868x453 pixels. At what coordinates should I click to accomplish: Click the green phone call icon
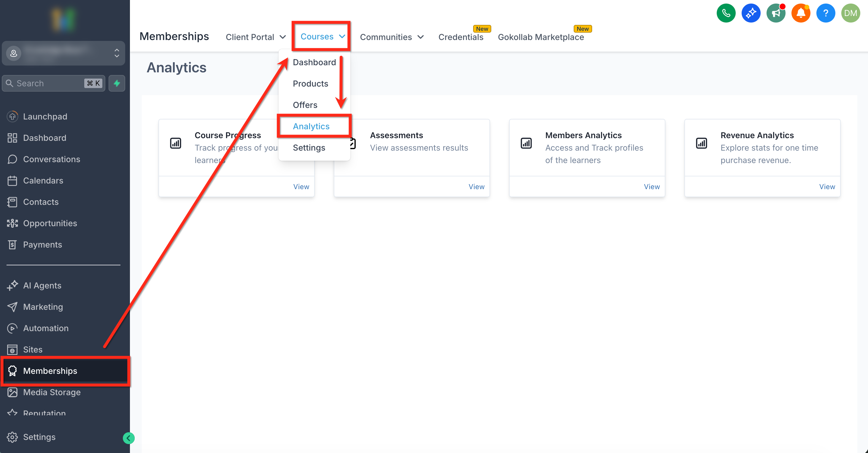click(726, 13)
